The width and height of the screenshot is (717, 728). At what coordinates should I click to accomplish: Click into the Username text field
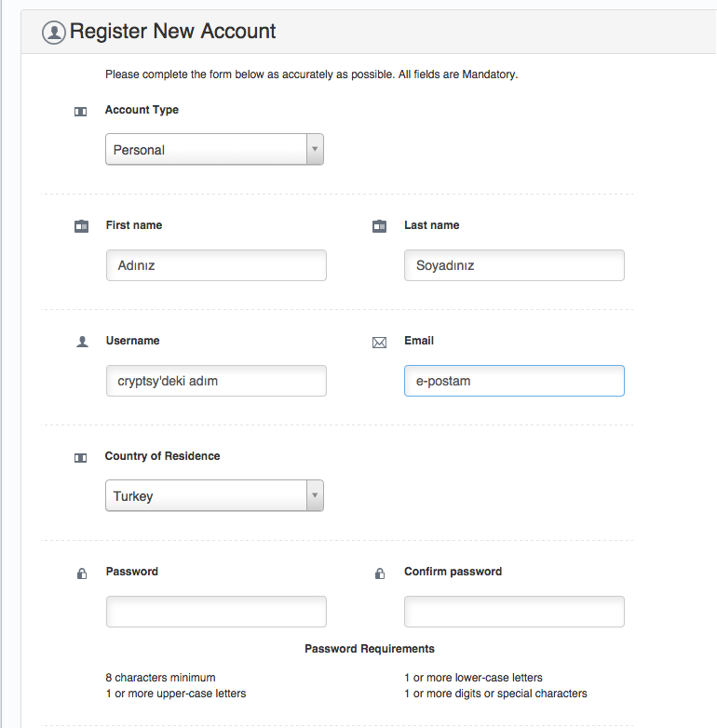click(216, 381)
